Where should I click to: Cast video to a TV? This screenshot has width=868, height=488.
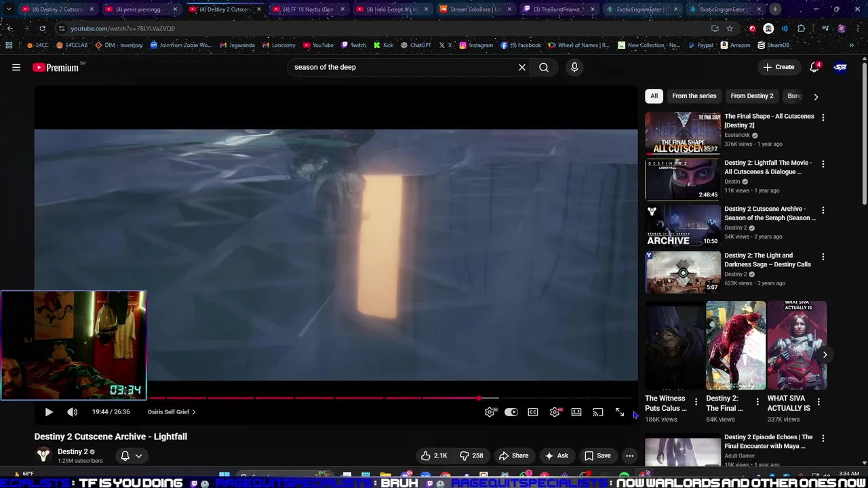point(598,412)
